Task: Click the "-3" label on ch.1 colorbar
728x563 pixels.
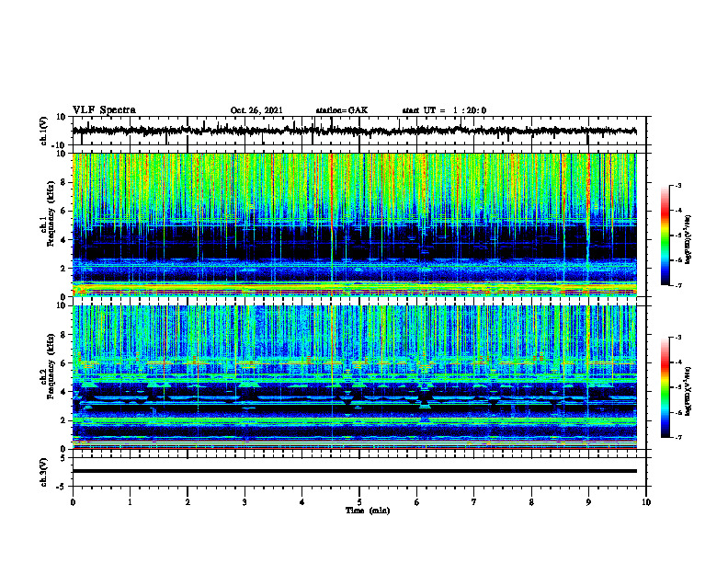Action: (677, 185)
